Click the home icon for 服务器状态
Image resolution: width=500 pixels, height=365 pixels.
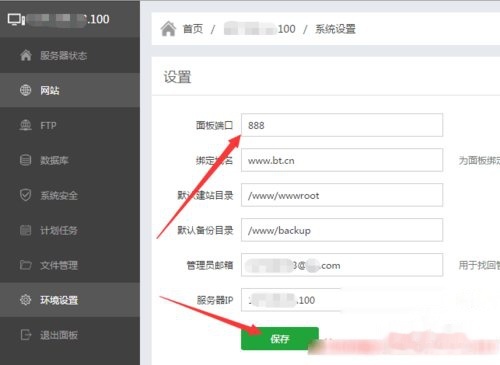(26, 55)
